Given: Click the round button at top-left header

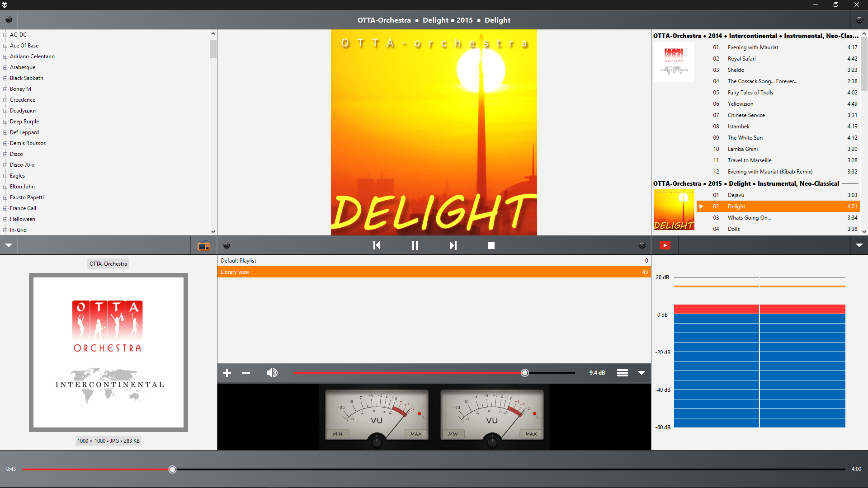Looking at the screenshot, I should pyautogui.click(x=9, y=20).
